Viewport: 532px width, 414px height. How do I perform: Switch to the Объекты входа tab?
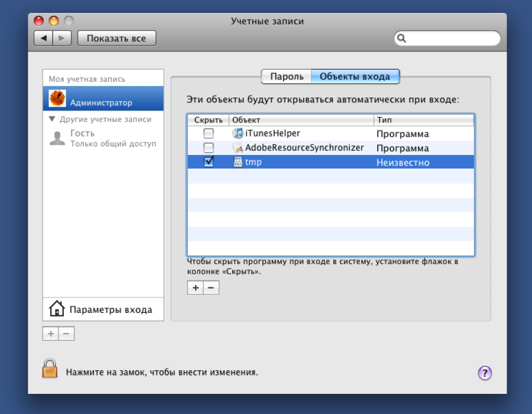click(355, 76)
